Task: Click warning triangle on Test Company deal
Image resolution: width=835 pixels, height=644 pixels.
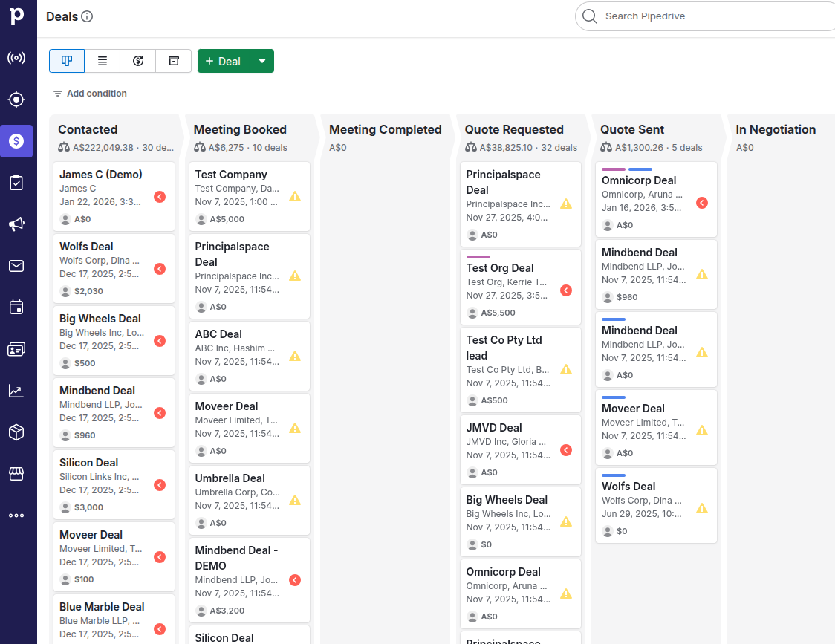Action: click(295, 197)
